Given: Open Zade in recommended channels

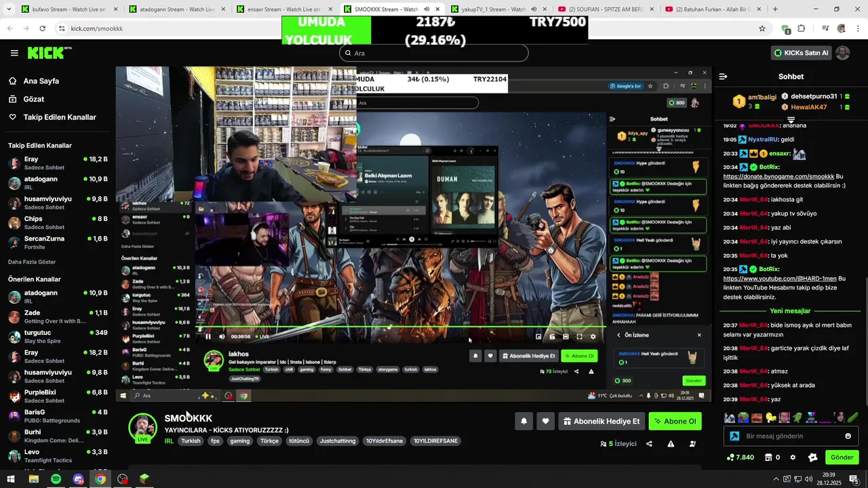Looking at the screenshot, I should 58,317.
